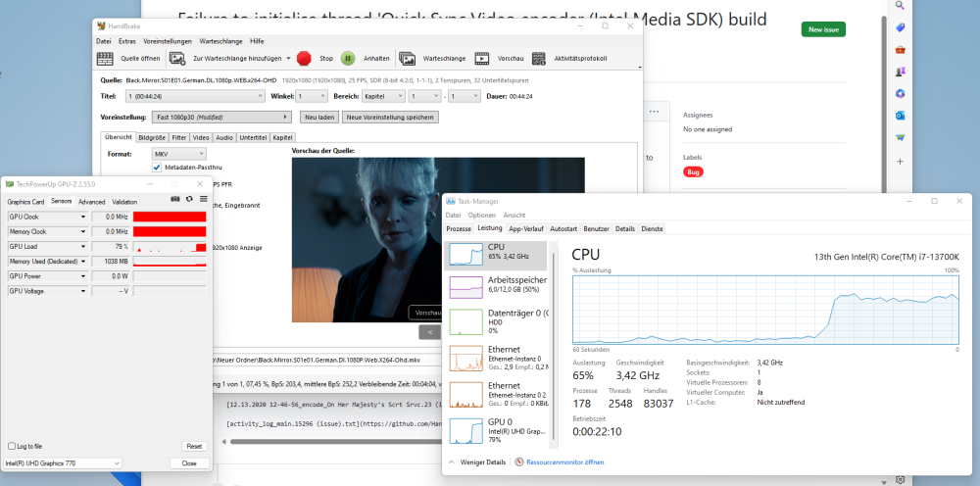
Task: Open the paper plane Drop icon in sidebar
Action: 900,137
